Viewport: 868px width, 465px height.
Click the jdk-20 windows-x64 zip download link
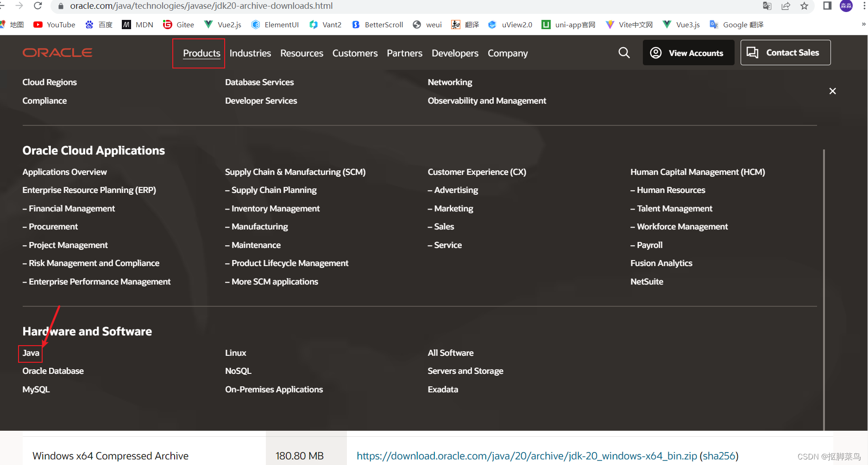point(527,456)
